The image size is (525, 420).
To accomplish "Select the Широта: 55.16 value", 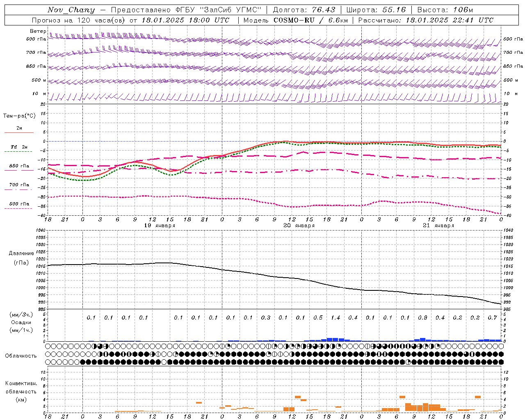I will [x=376, y=10].
